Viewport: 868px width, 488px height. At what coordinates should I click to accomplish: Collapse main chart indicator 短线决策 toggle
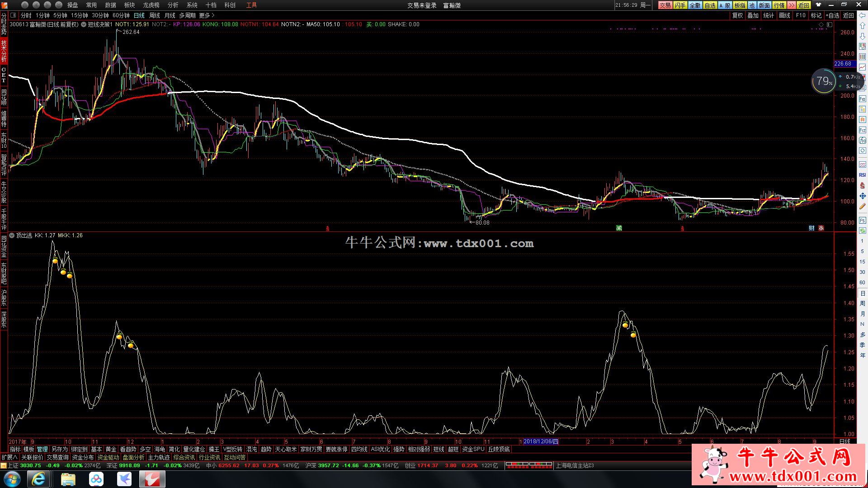[x=84, y=24]
